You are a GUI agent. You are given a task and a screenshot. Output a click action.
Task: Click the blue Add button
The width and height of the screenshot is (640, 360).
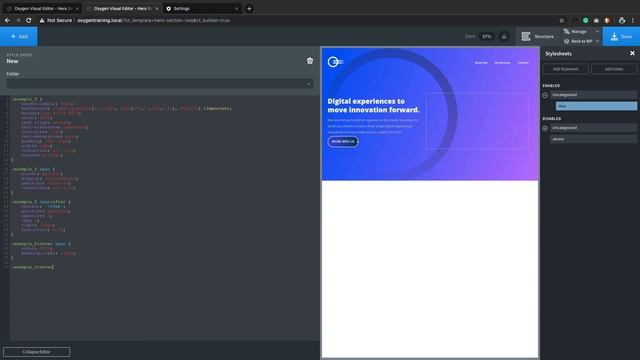[19, 36]
